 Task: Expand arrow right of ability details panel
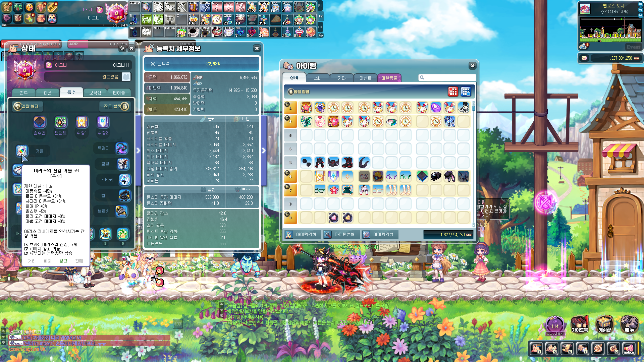(264, 150)
